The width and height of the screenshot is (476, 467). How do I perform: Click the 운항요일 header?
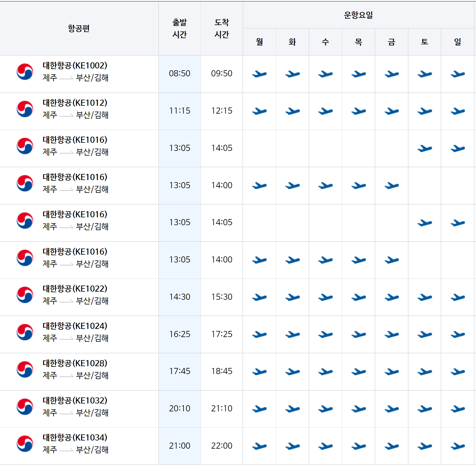[x=358, y=15]
